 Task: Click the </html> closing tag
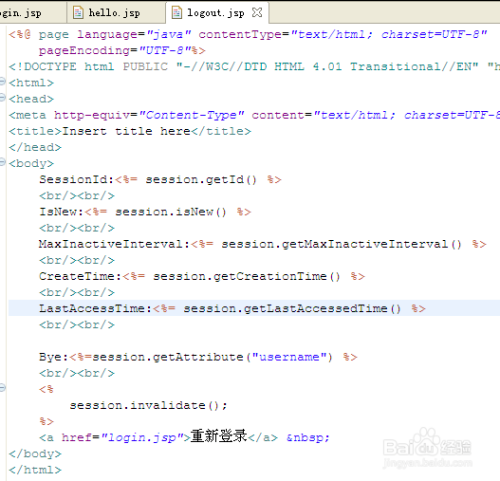coord(35,470)
